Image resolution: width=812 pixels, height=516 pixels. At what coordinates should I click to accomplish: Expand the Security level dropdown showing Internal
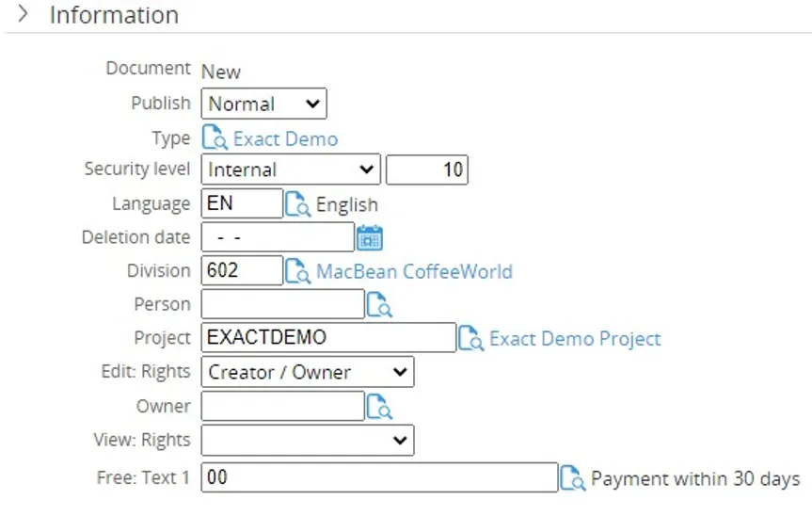tap(291, 170)
